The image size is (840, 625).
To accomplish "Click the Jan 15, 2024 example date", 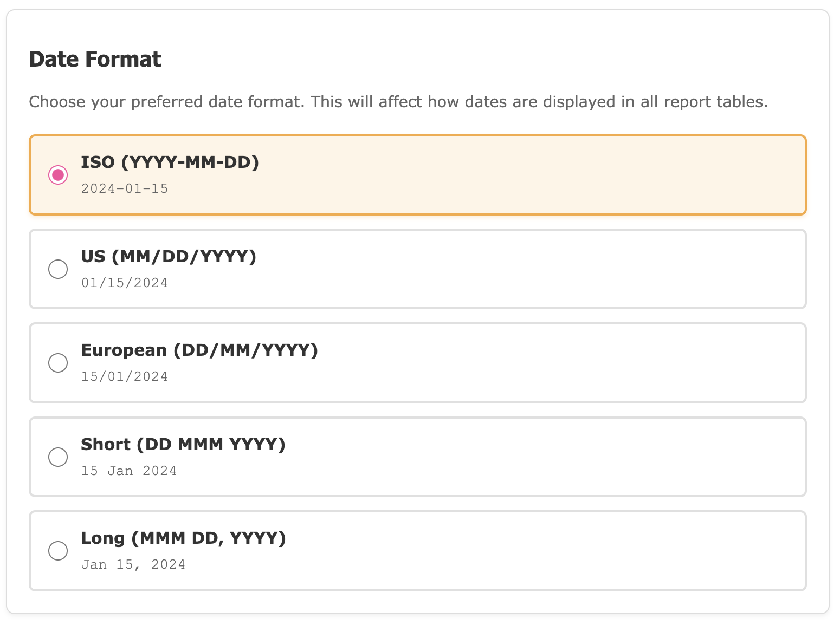I will click(133, 564).
